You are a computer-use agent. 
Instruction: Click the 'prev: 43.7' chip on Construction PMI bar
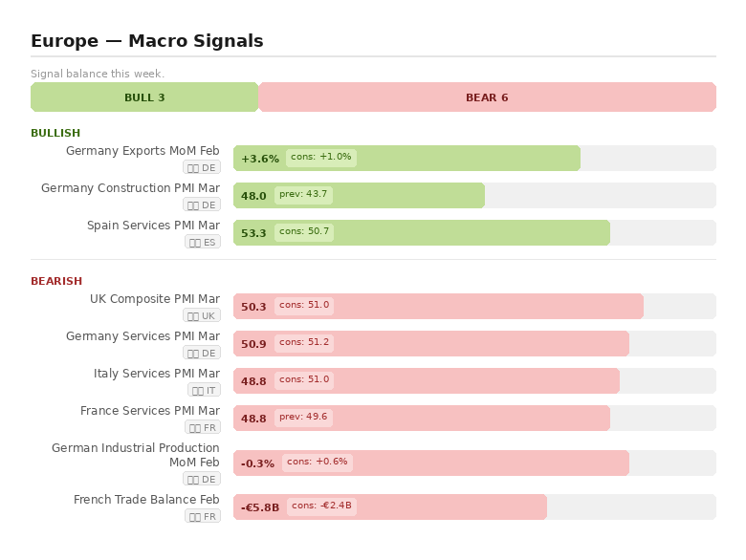pyautogui.click(x=303, y=195)
